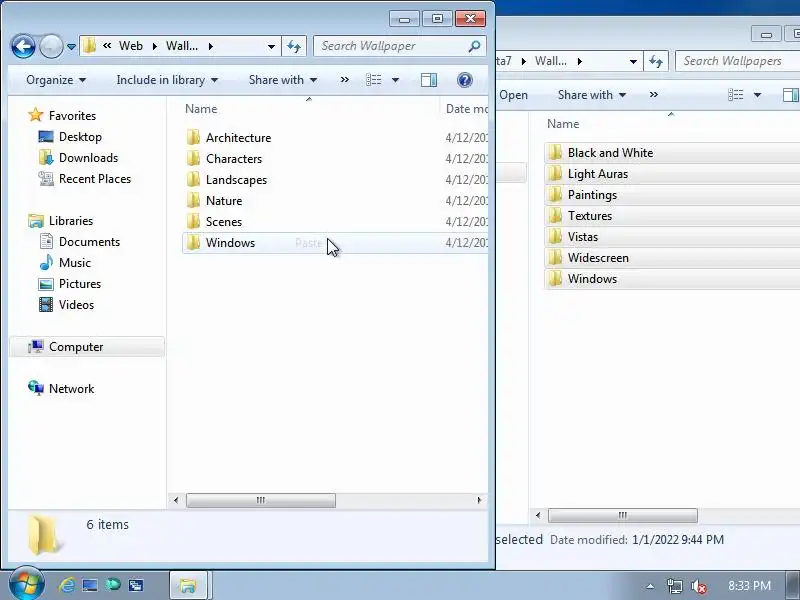
Task: Click Open button in back window toolbar
Action: click(513, 95)
